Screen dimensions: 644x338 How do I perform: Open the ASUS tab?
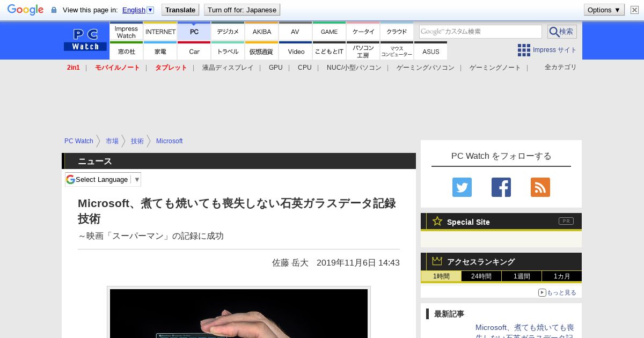point(431,51)
